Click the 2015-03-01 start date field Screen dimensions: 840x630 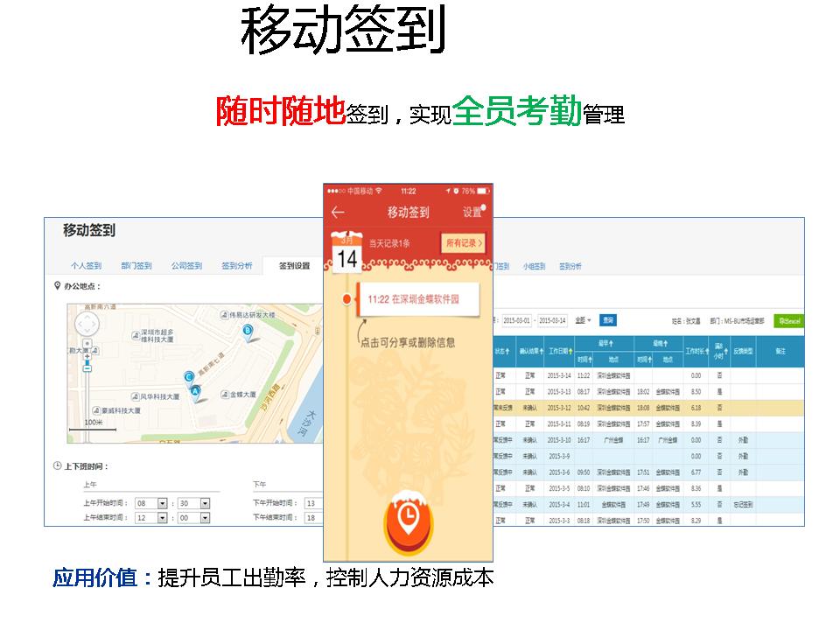coord(516,320)
